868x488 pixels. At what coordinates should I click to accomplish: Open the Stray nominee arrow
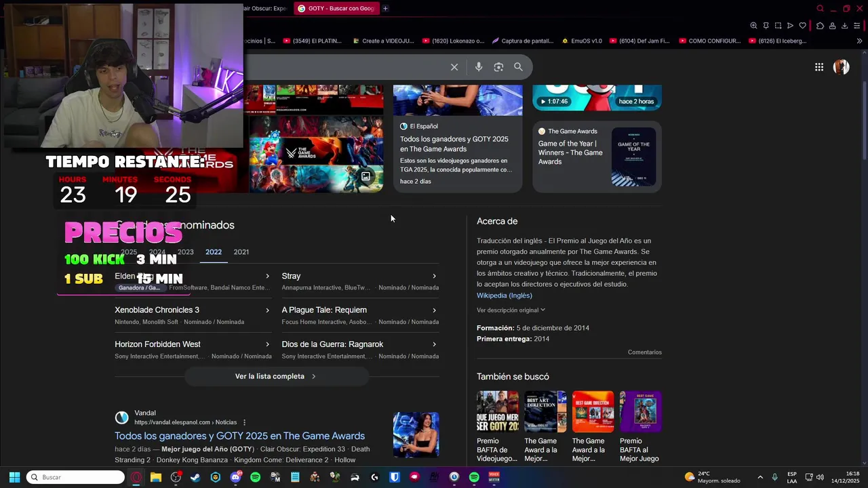point(434,276)
